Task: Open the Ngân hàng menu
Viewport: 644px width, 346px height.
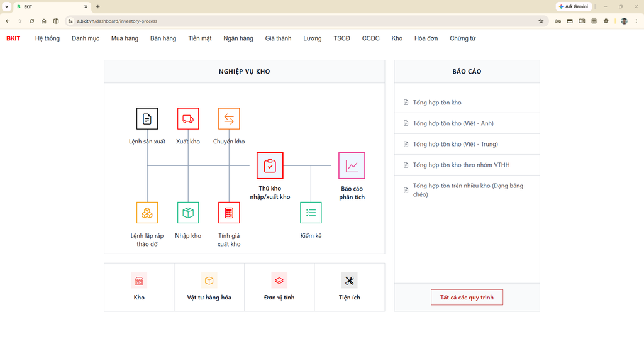Action: pos(238,38)
